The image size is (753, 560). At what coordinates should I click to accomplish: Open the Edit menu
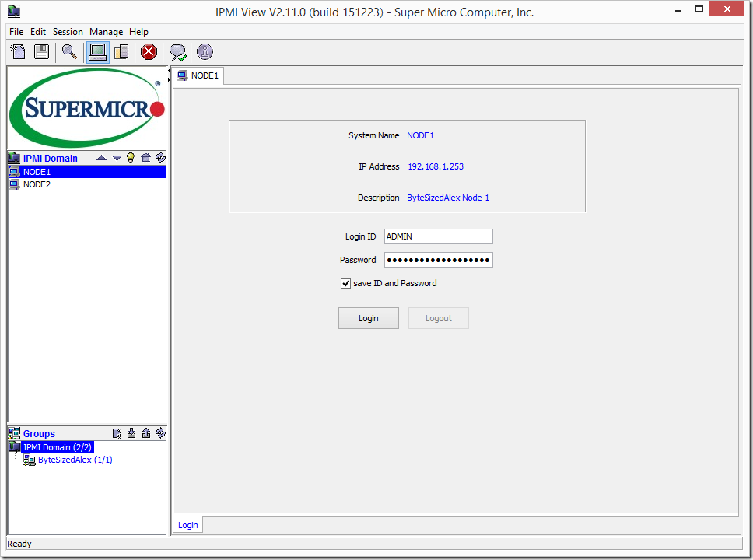[x=38, y=32]
